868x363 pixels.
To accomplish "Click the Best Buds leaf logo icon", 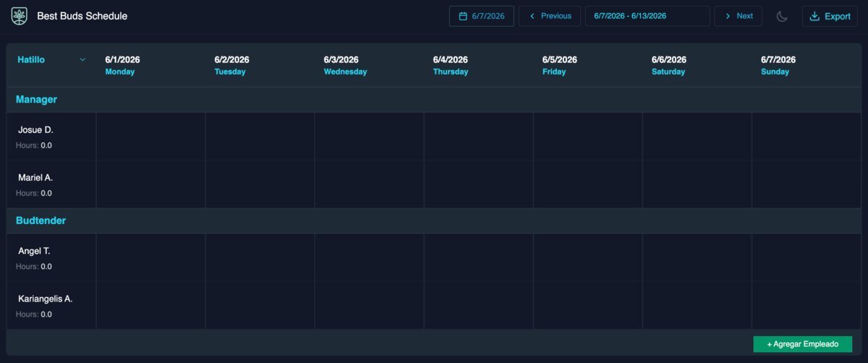I will pyautogui.click(x=20, y=16).
